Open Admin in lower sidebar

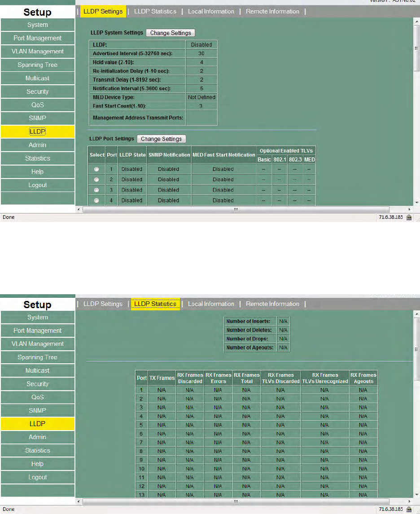click(x=38, y=437)
